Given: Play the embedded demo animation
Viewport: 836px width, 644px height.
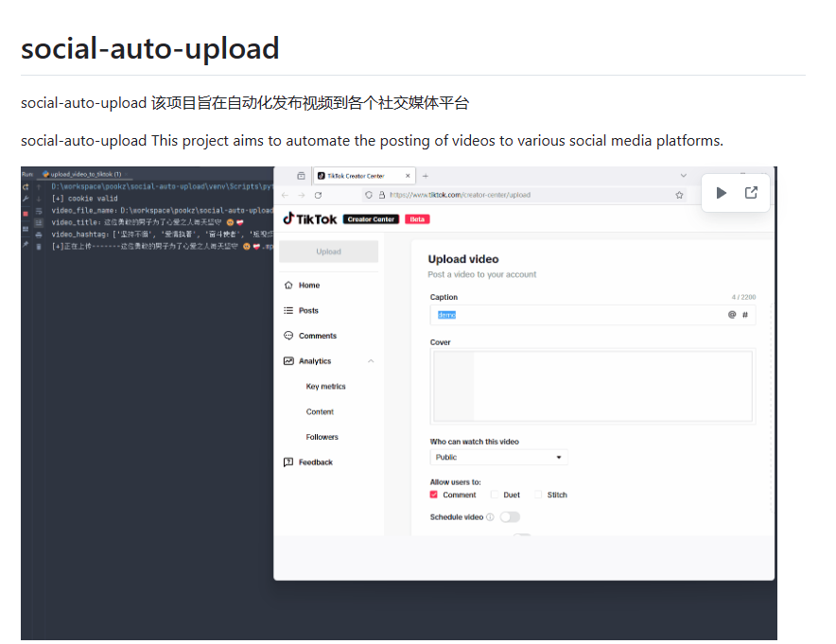Looking at the screenshot, I should (x=721, y=193).
